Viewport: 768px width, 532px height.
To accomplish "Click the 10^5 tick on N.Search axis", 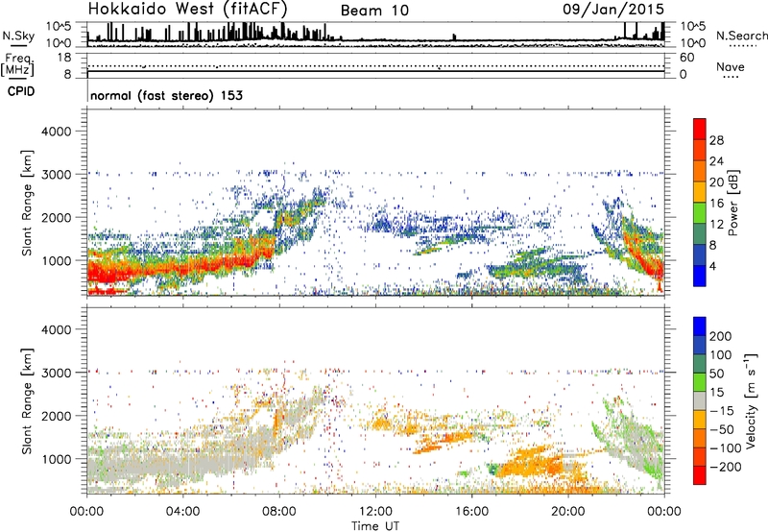I will pos(693,26).
